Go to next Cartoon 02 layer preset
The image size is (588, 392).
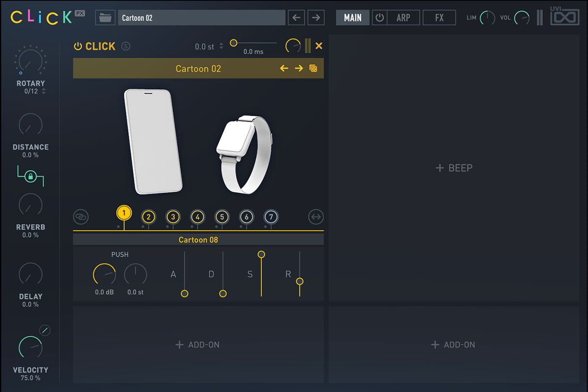pos(298,69)
